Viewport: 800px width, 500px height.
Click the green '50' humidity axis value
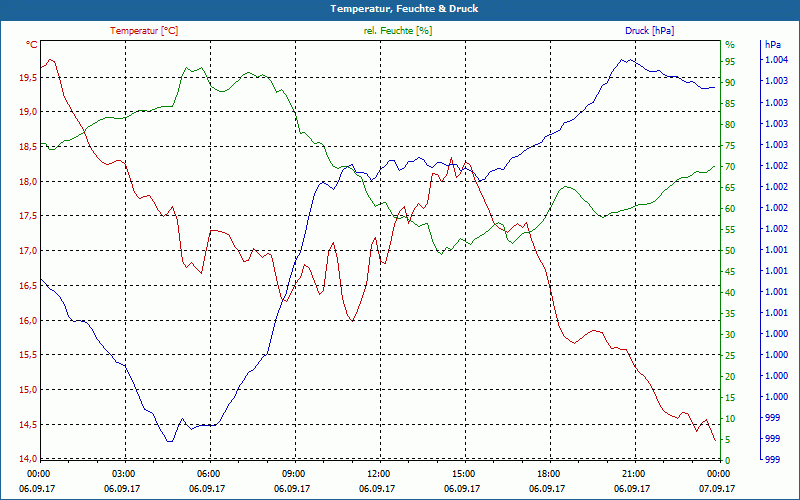pos(730,251)
